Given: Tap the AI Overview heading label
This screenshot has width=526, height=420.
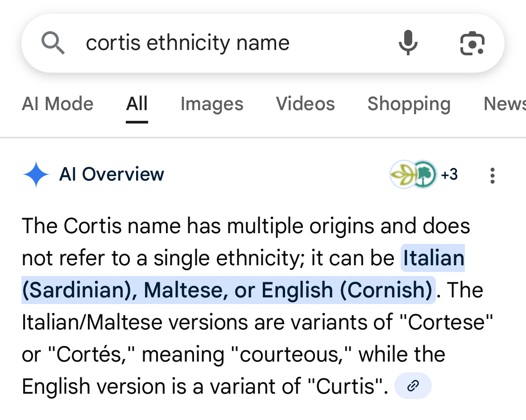Looking at the screenshot, I should pos(112,174).
